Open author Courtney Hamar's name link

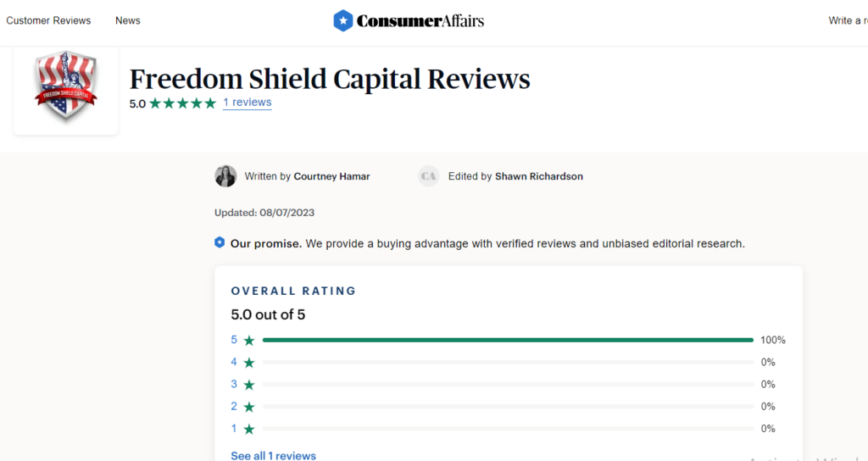click(x=331, y=176)
